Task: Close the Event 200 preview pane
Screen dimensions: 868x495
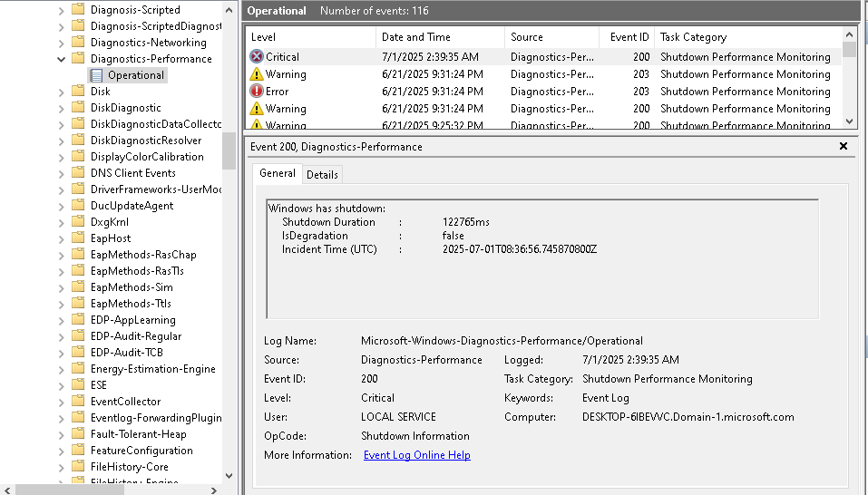Action: click(844, 146)
